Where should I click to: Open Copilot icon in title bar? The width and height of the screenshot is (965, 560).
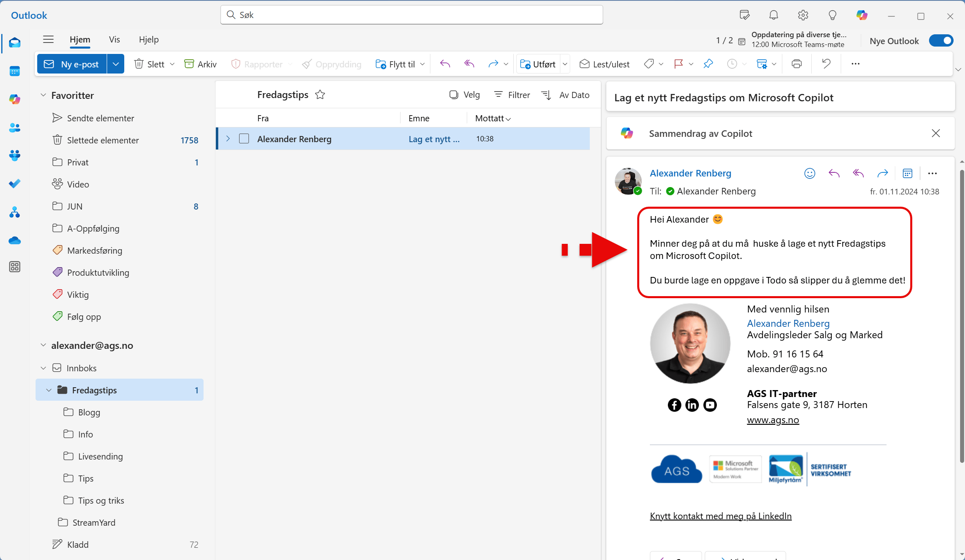[x=862, y=15]
